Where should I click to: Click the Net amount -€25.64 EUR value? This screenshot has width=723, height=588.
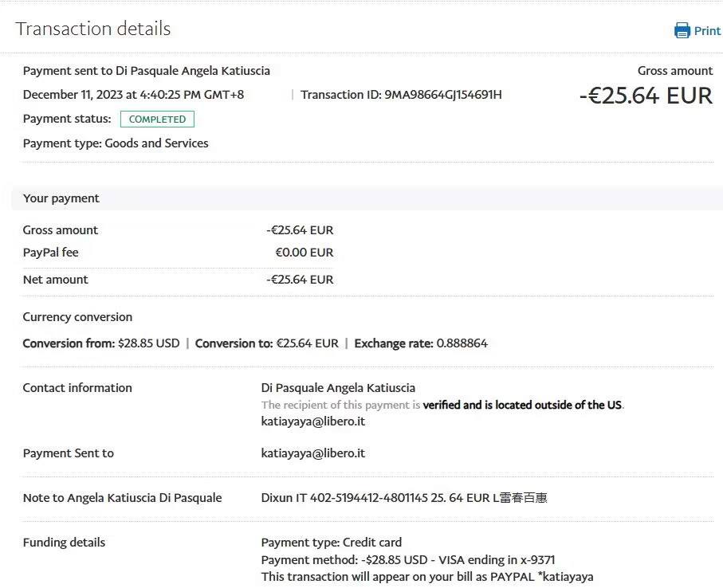(x=300, y=280)
